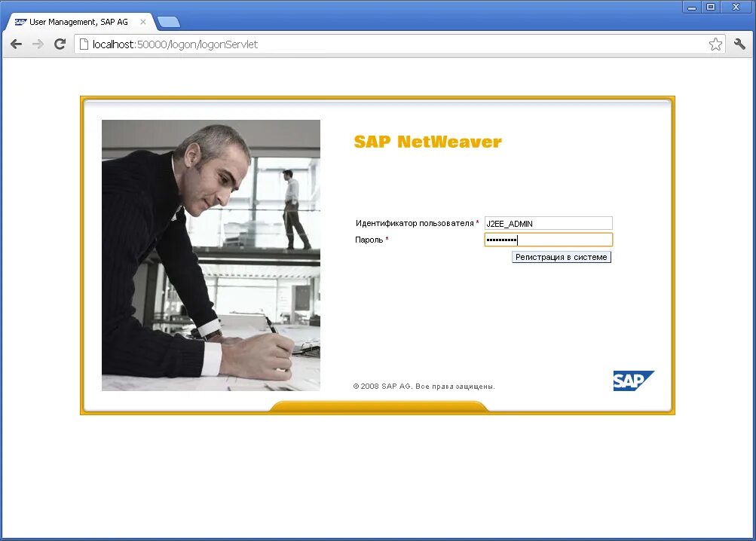This screenshot has height=541, width=756.
Task: Close the User Management tab
Action: coord(142,22)
